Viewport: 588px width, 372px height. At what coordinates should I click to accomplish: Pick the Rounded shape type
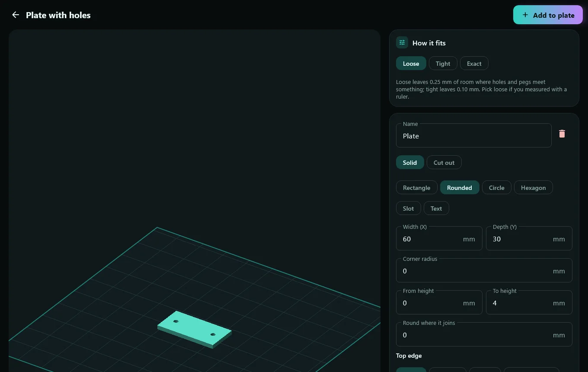pyautogui.click(x=460, y=187)
